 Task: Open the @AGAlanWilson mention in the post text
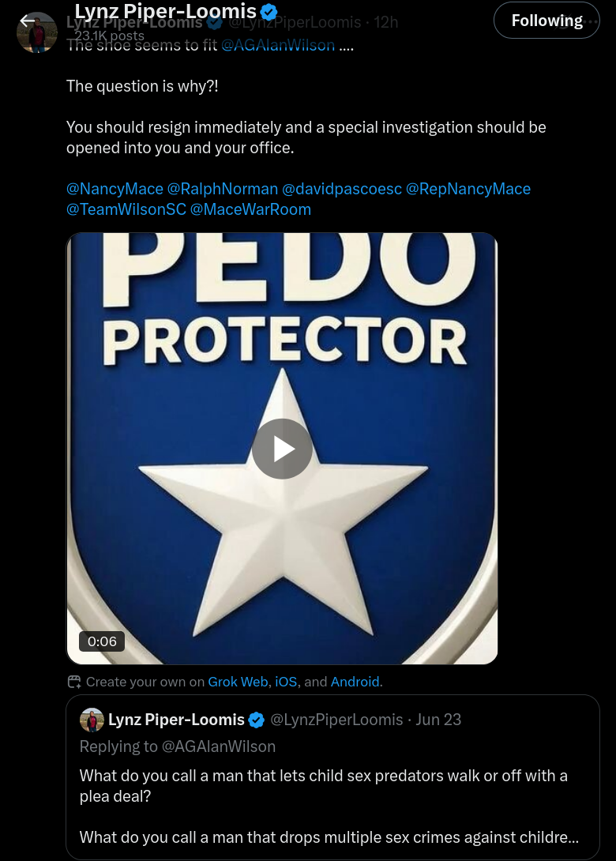coord(278,45)
